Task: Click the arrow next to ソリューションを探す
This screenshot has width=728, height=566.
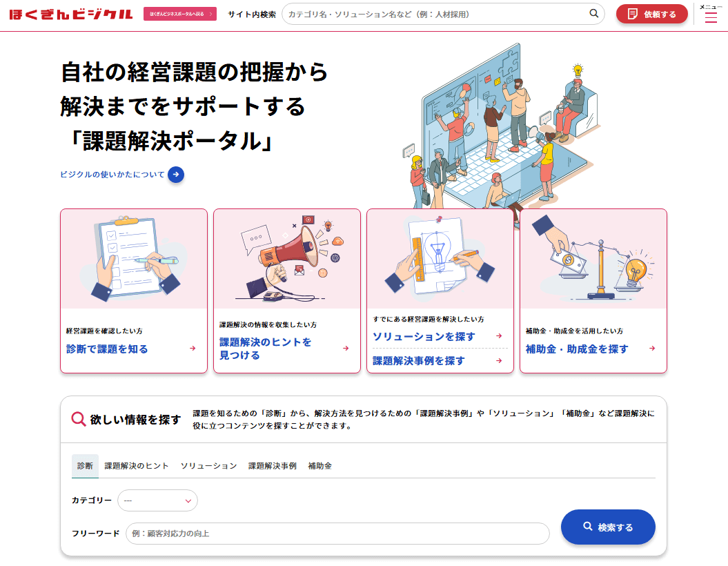Action: pyautogui.click(x=499, y=335)
